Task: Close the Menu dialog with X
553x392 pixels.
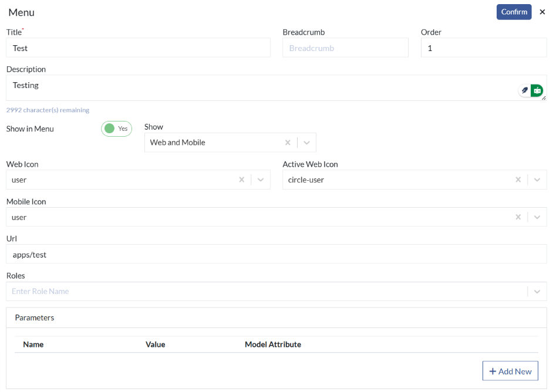Action: pyautogui.click(x=542, y=12)
